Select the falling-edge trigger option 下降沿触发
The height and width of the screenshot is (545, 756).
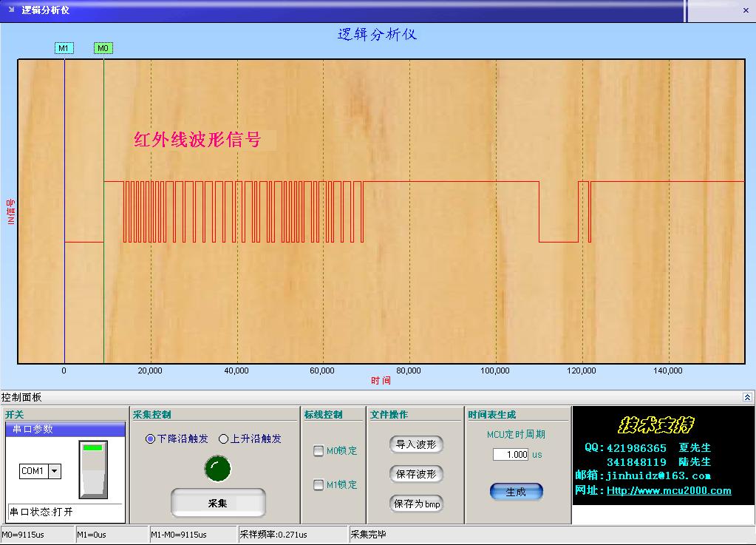pos(177,439)
